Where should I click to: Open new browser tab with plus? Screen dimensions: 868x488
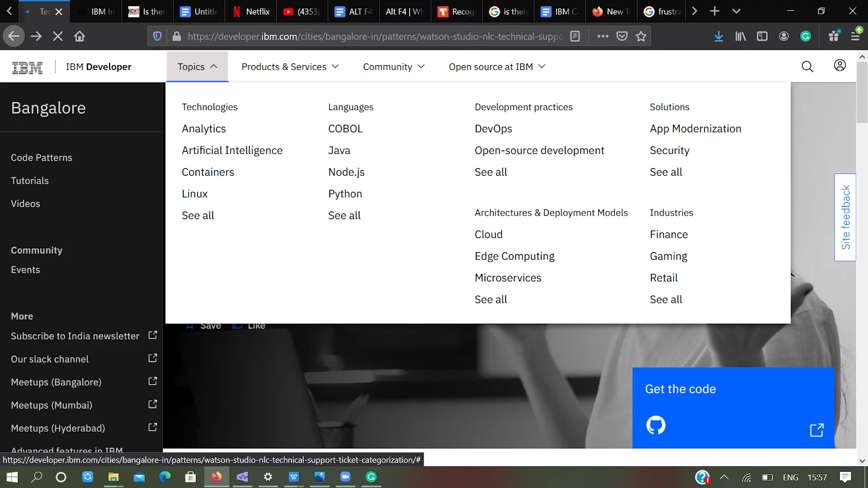(715, 11)
